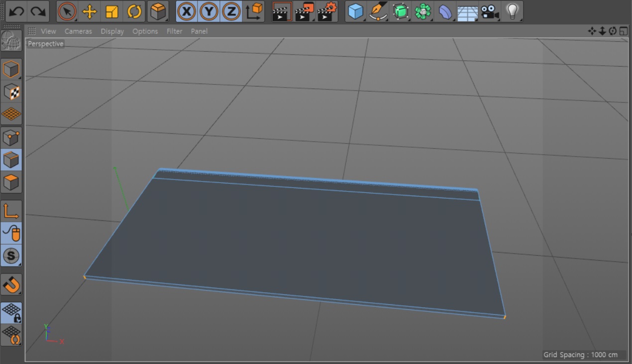Image resolution: width=632 pixels, height=364 pixels.
Task: Open the Display viewport menu
Action: coord(112,31)
